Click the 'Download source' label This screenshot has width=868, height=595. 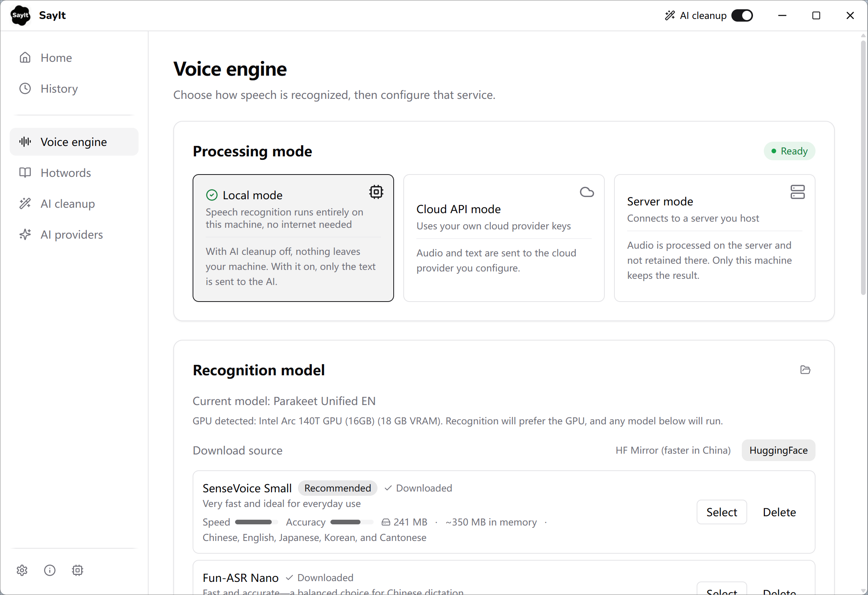coord(238,450)
